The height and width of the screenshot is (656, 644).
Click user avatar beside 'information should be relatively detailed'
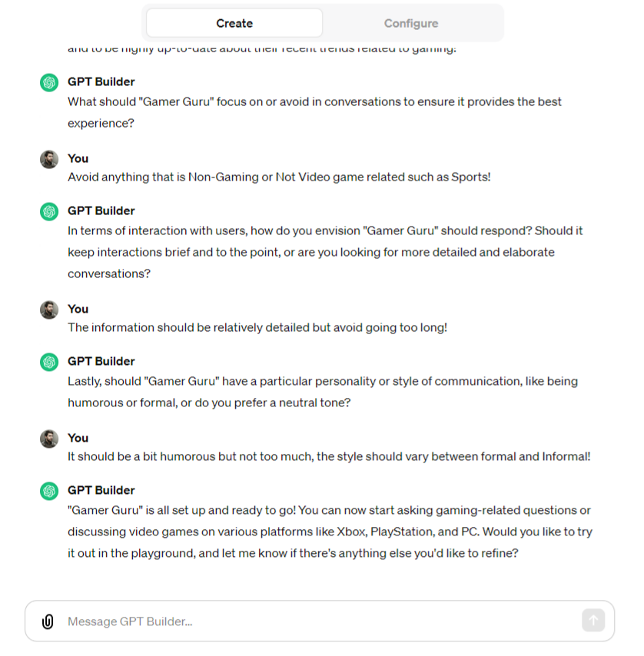pyautogui.click(x=49, y=310)
